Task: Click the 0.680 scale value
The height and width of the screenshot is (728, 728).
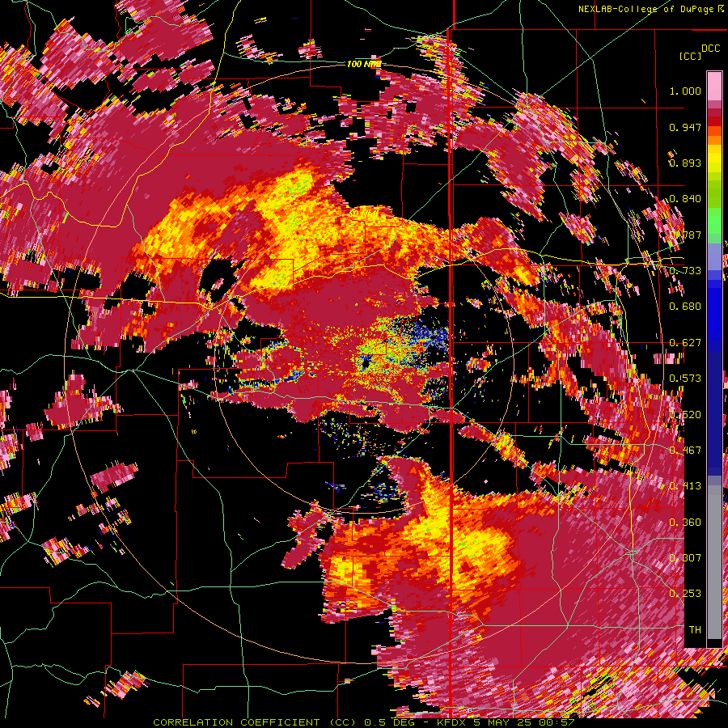Action: point(685,307)
